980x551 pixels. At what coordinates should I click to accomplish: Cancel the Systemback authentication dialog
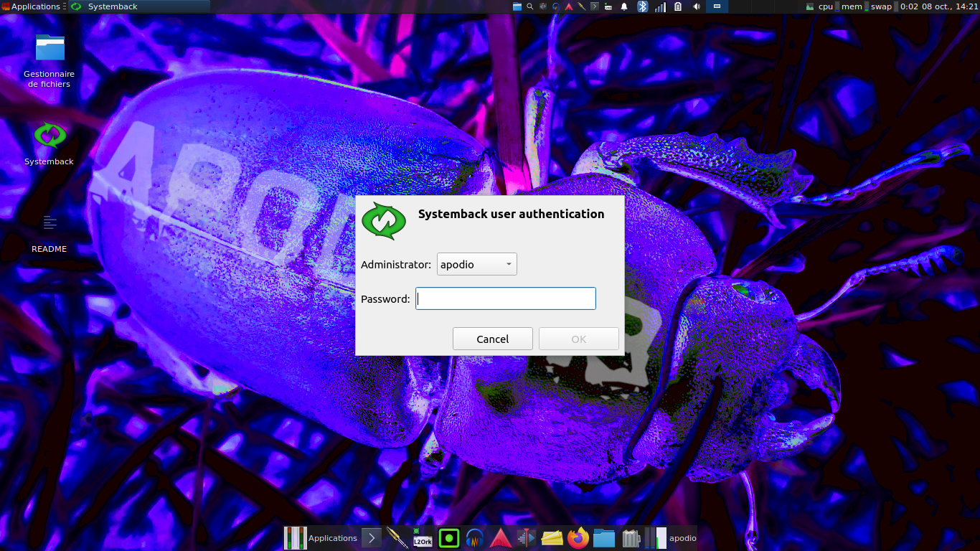point(492,339)
